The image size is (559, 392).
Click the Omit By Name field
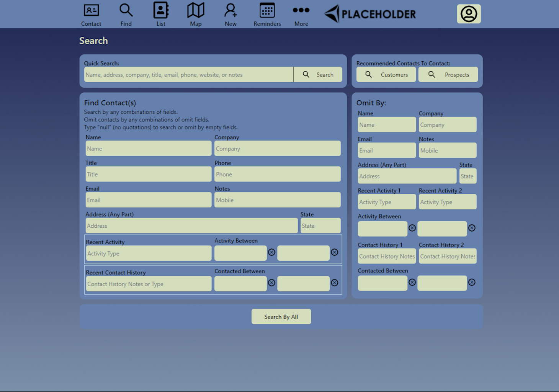click(387, 124)
